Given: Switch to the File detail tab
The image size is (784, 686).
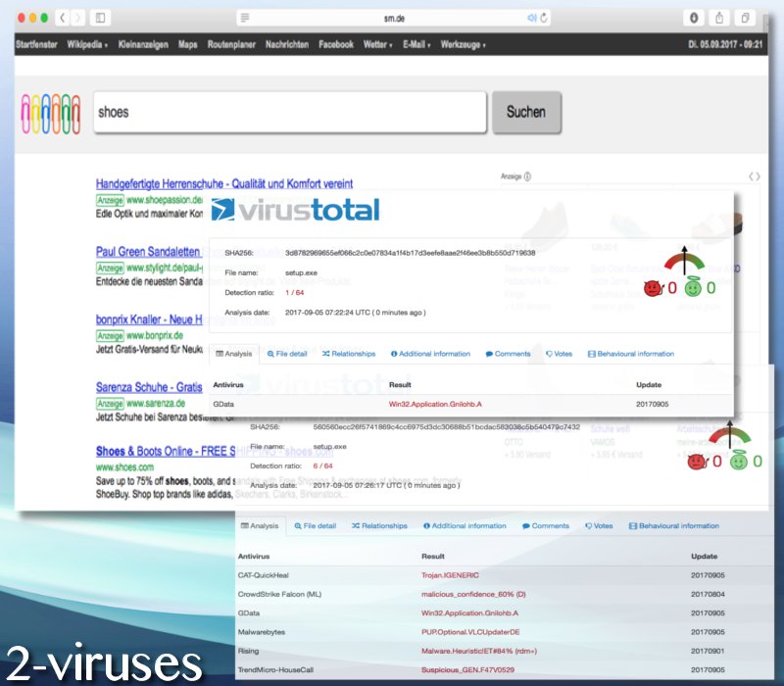Looking at the screenshot, I should coord(293,354).
